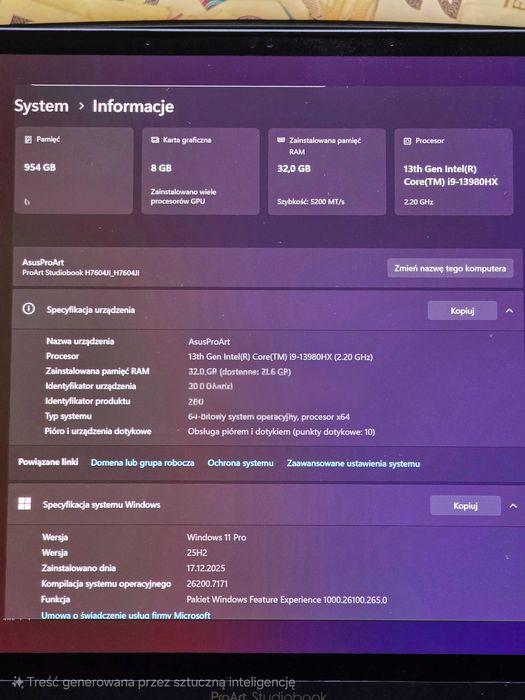525x700 pixels.
Task: Click the processor icon beside Procesor
Action: pos(407,141)
